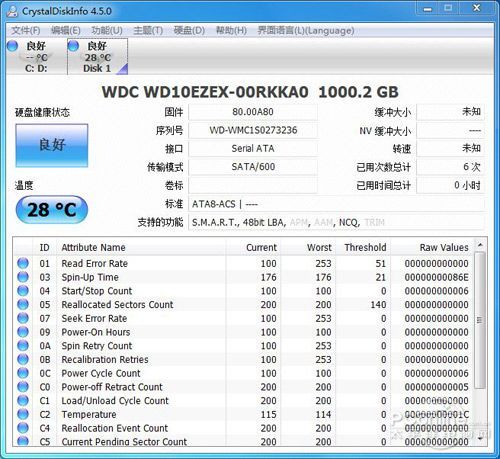Click status orb for Start/Stop Count row

tap(23, 290)
